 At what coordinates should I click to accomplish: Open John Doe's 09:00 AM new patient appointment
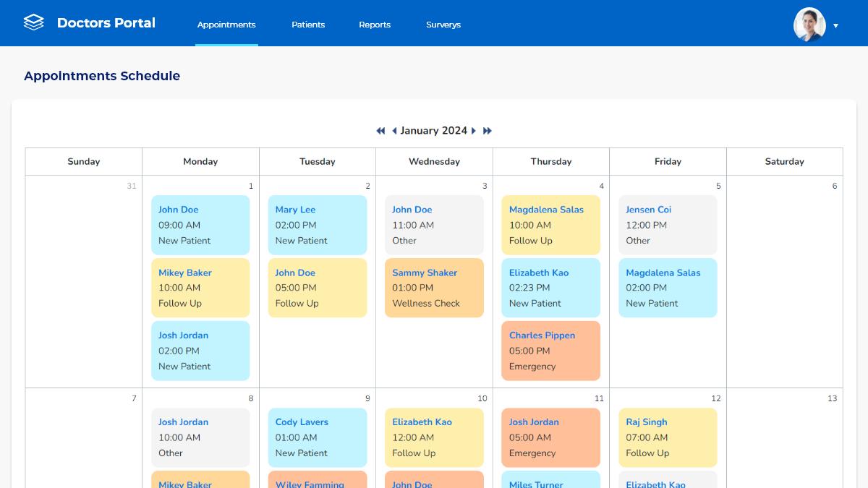(x=200, y=225)
